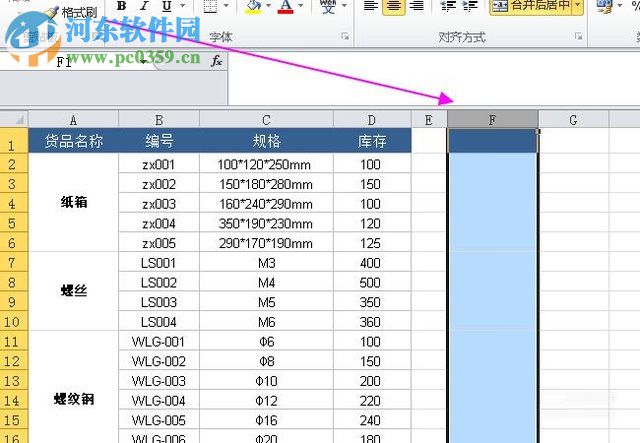
Task: Decrease indent icon
Action: click(x=448, y=6)
